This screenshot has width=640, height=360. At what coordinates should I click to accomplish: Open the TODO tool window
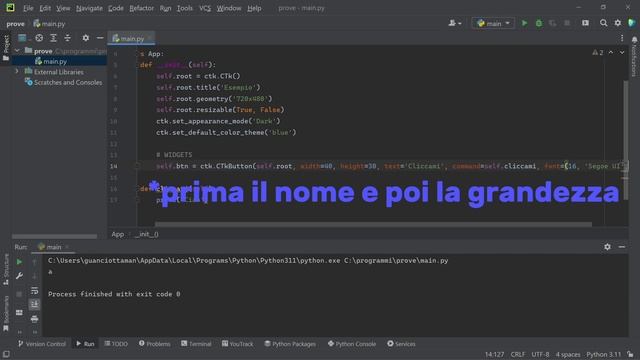116,344
